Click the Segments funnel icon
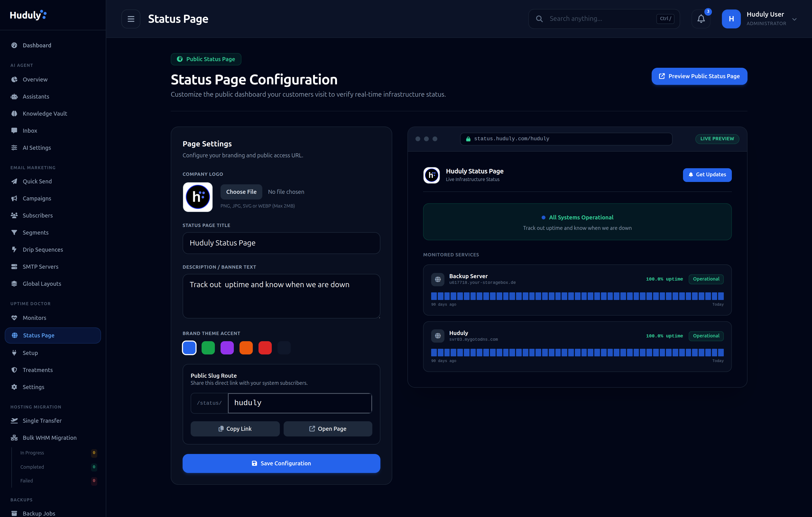Screen dimensions: 812x517 [x=14, y=232]
